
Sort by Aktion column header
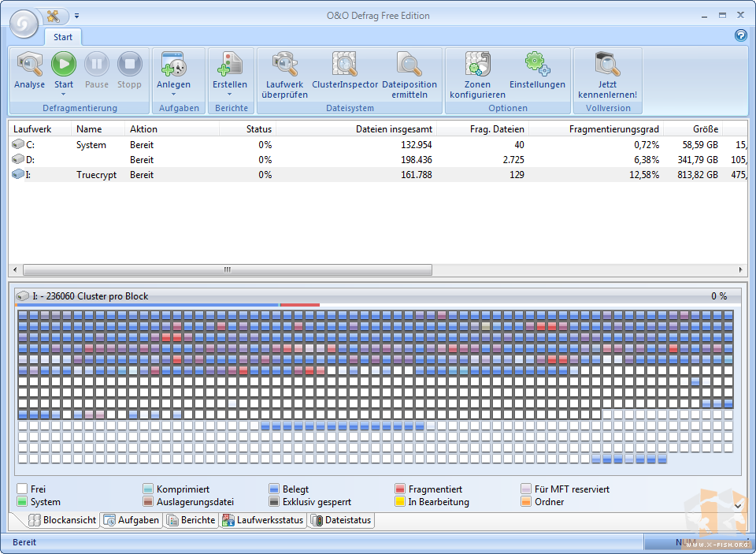(x=172, y=129)
